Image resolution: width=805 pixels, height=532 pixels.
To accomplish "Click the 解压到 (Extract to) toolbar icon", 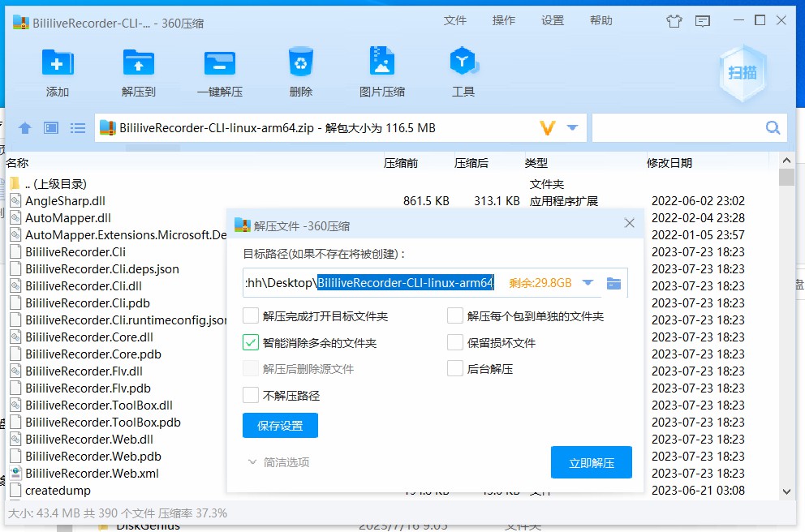I will coord(139,63).
